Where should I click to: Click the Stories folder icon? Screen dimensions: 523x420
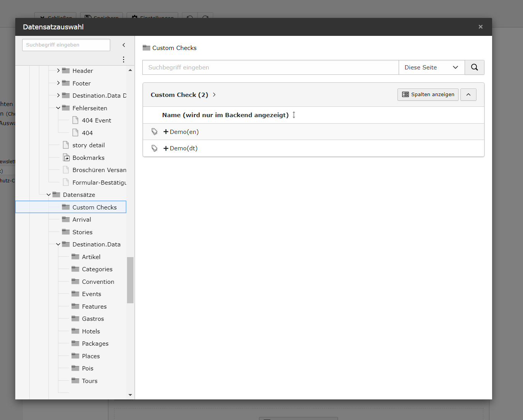point(66,232)
